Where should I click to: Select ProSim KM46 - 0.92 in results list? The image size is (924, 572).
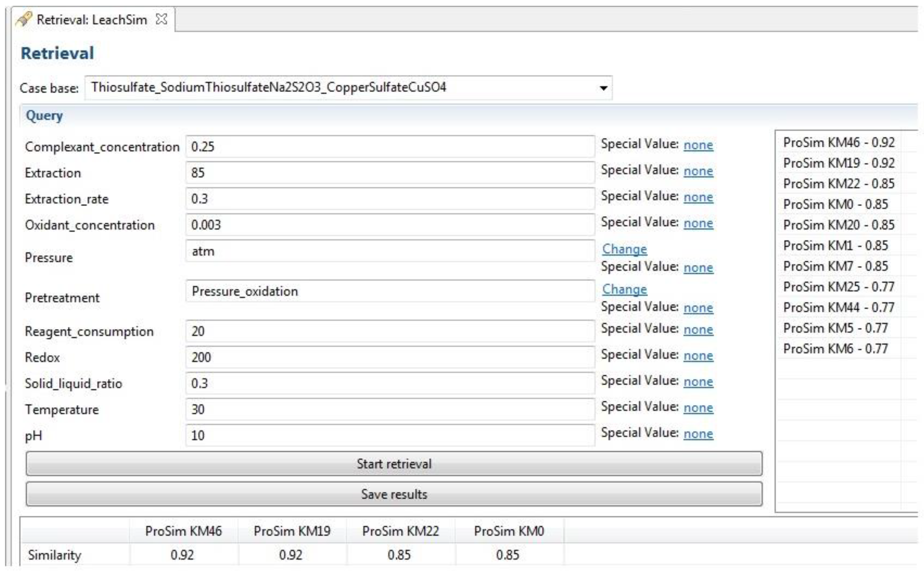[x=839, y=143]
